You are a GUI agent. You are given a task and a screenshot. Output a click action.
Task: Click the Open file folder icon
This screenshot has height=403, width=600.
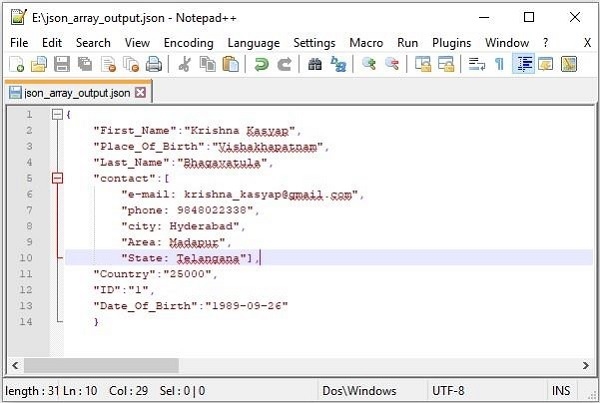point(39,64)
